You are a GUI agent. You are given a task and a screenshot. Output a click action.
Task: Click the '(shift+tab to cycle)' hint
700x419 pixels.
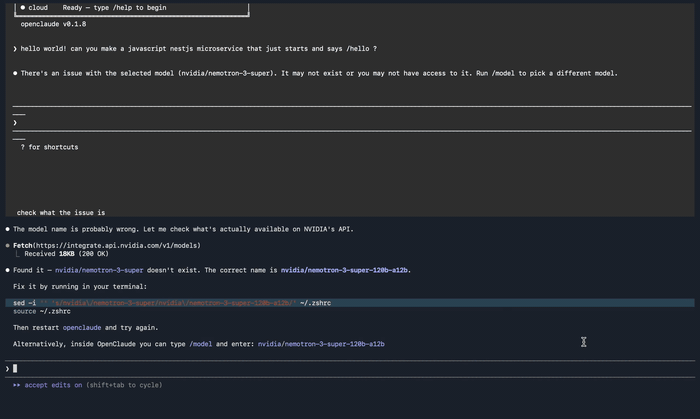click(124, 385)
